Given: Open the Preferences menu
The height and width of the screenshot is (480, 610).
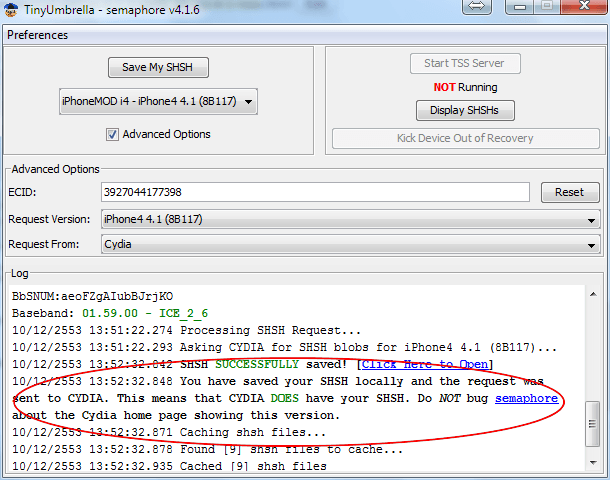Looking at the screenshot, I should click(x=37, y=35).
